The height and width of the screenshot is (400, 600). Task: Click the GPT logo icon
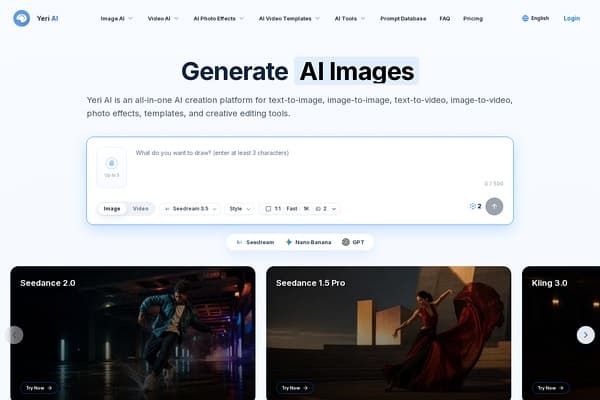pos(346,242)
